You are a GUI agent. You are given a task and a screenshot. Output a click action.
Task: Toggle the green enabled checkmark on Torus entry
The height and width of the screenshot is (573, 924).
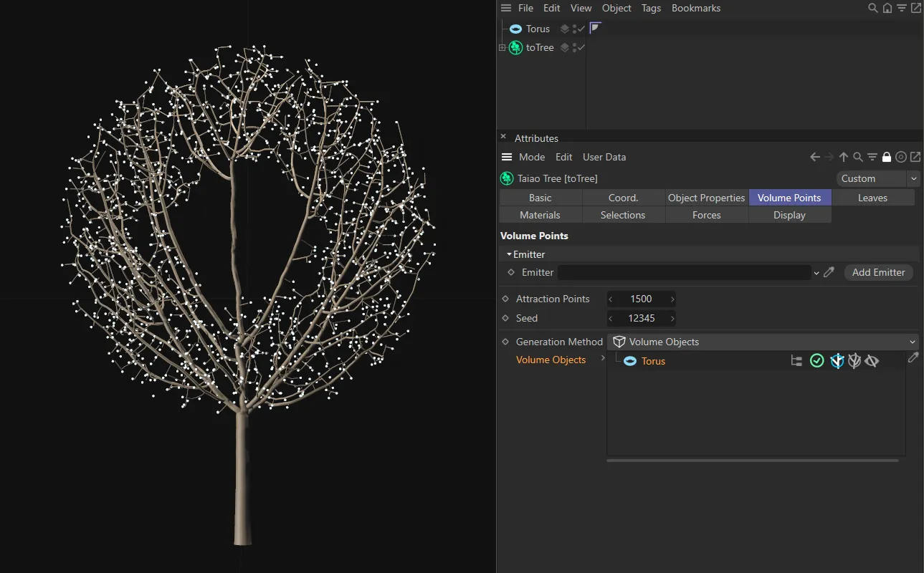click(816, 361)
